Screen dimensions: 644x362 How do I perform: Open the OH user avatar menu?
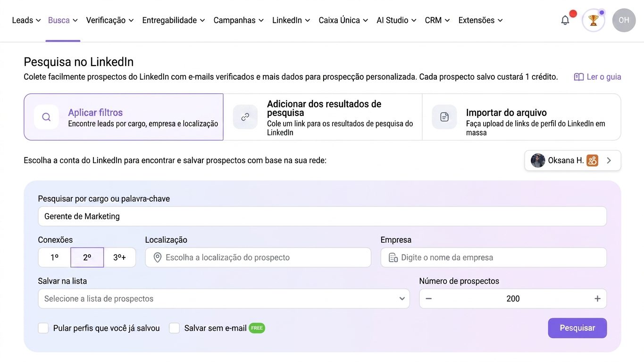tap(624, 20)
